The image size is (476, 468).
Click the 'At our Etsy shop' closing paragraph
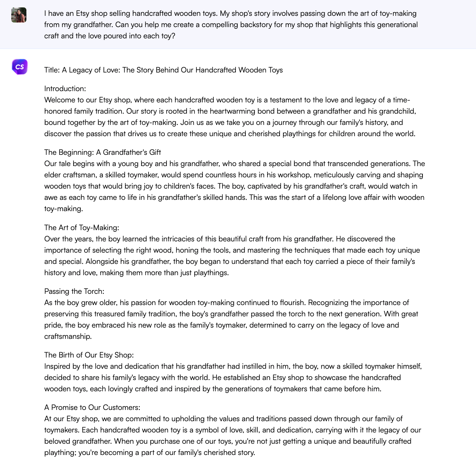tap(232, 436)
